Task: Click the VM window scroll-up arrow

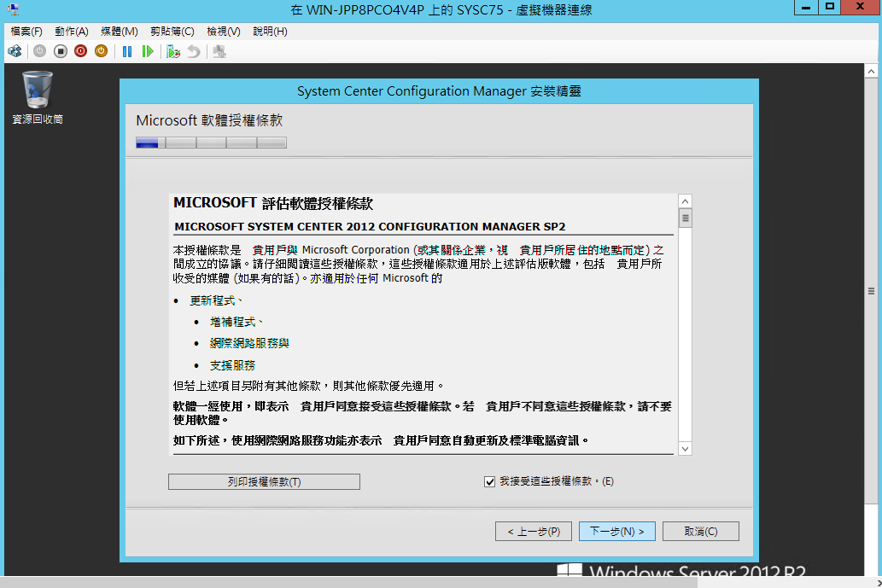Action: (x=871, y=72)
